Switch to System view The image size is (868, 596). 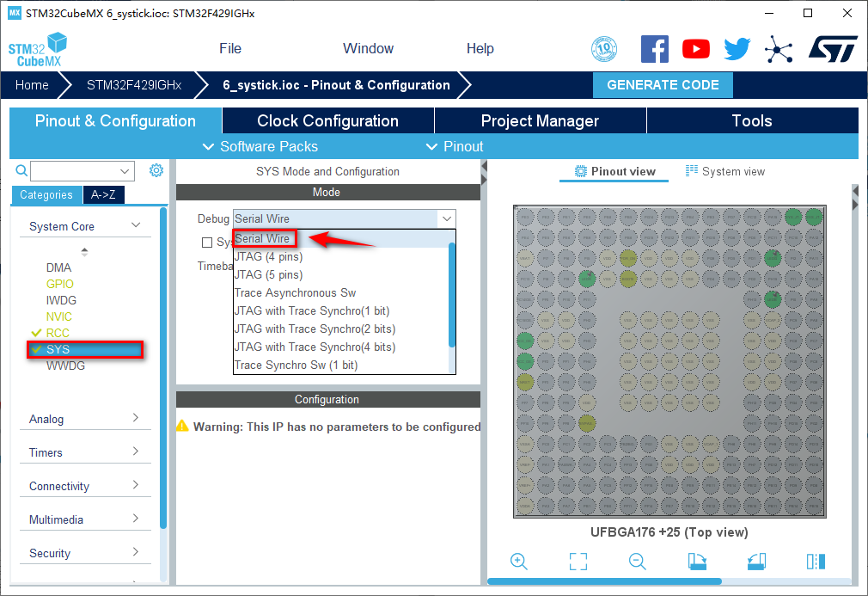724,171
